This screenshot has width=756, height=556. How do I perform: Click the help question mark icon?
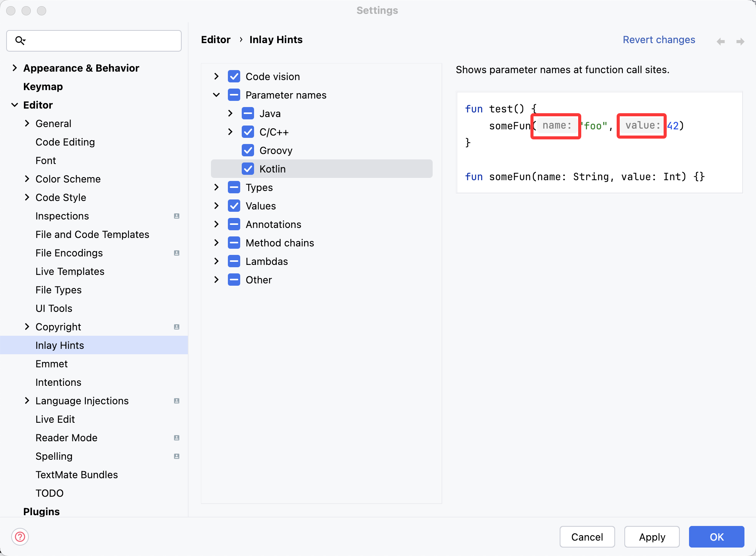[x=20, y=537]
